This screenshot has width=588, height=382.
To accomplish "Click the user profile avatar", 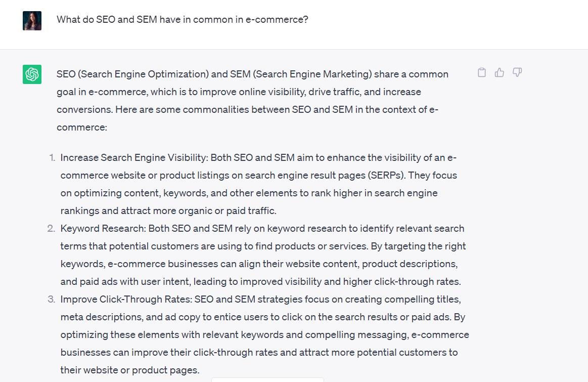I will click(x=32, y=21).
